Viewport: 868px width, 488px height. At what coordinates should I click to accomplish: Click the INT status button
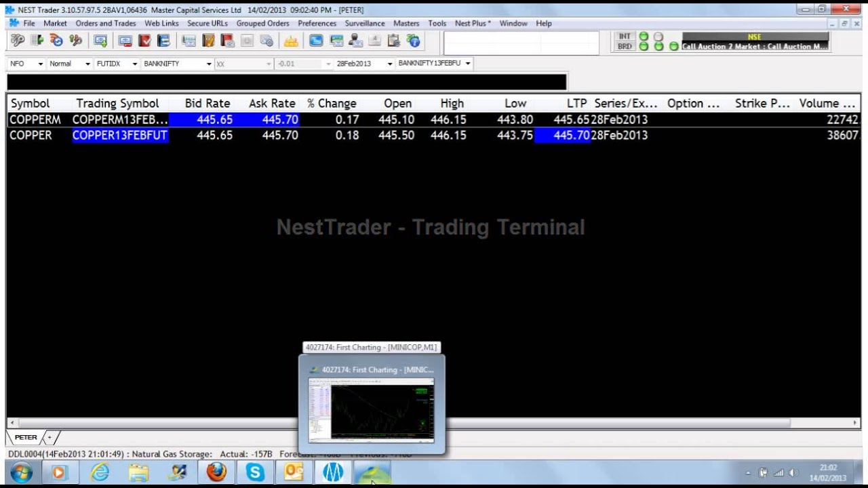click(x=625, y=37)
